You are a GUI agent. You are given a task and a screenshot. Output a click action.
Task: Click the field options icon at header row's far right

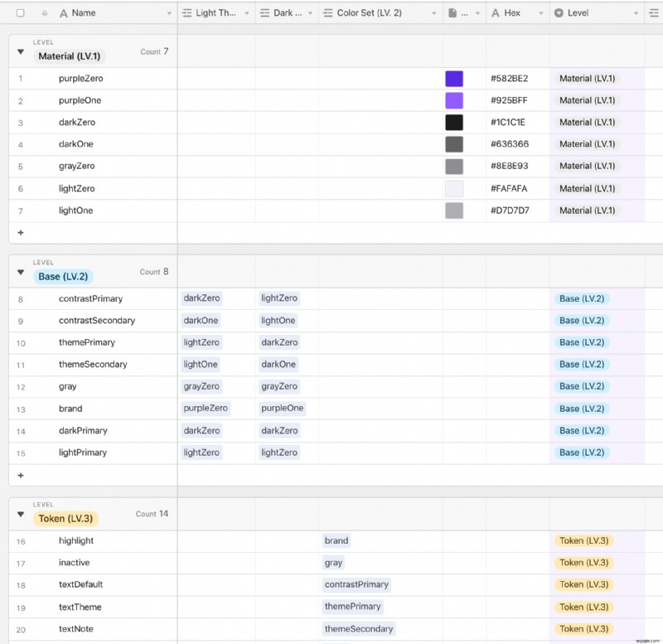[x=655, y=12]
